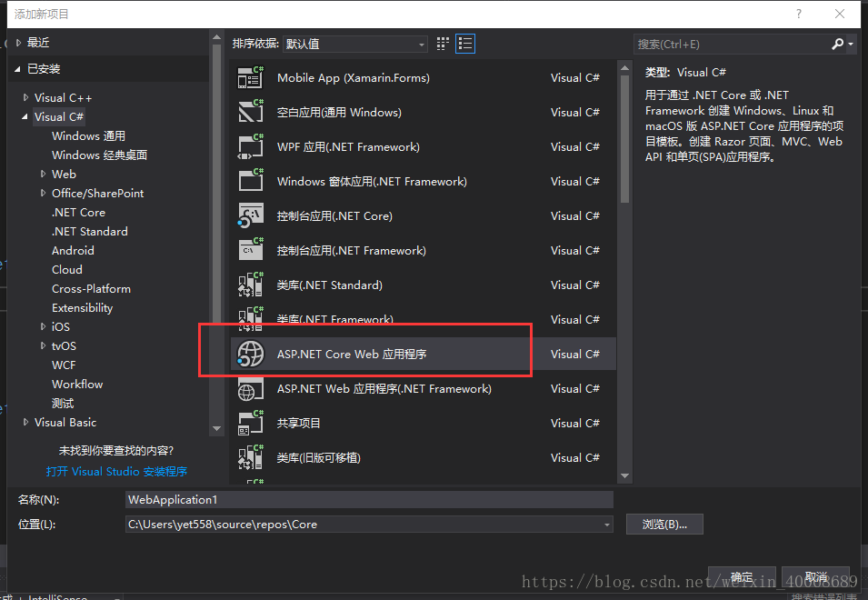Screen dimensions: 868x600
Task: Open the 打开 Visual Studio 安装程序 link
Action: 117,472
